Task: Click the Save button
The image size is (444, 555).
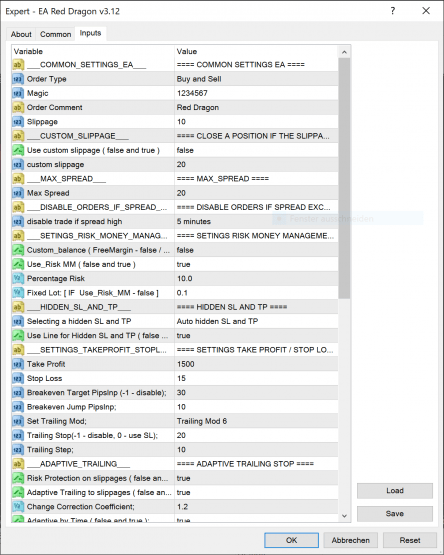Action: [x=395, y=514]
